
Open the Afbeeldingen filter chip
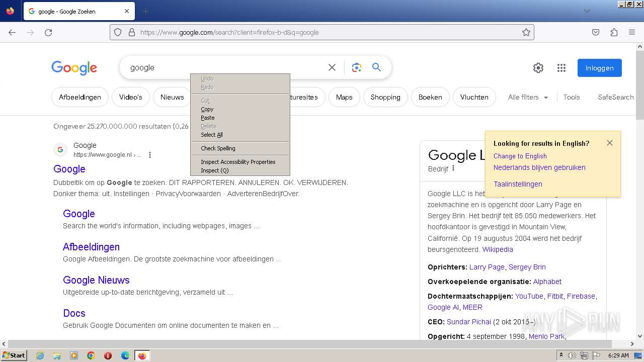coord(80,97)
